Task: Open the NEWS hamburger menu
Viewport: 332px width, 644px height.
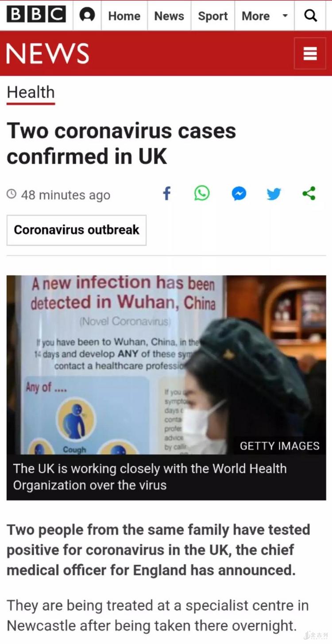Action: [x=310, y=53]
